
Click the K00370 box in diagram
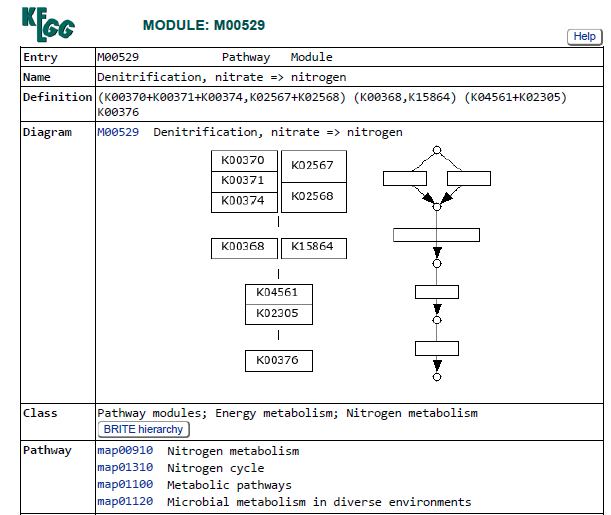click(245, 161)
